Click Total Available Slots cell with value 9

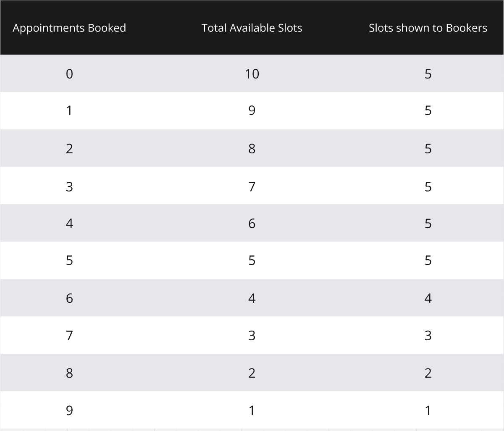pyautogui.click(x=252, y=111)
